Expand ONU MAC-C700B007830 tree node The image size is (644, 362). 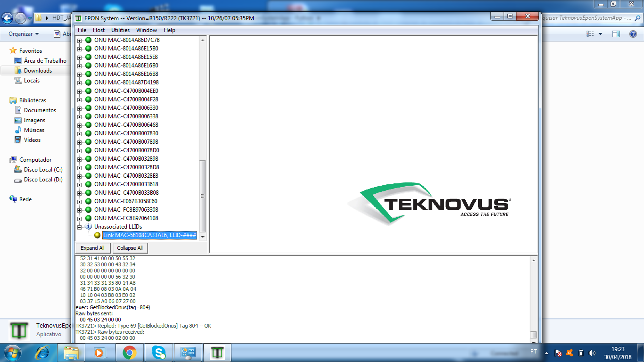[79, 133]
